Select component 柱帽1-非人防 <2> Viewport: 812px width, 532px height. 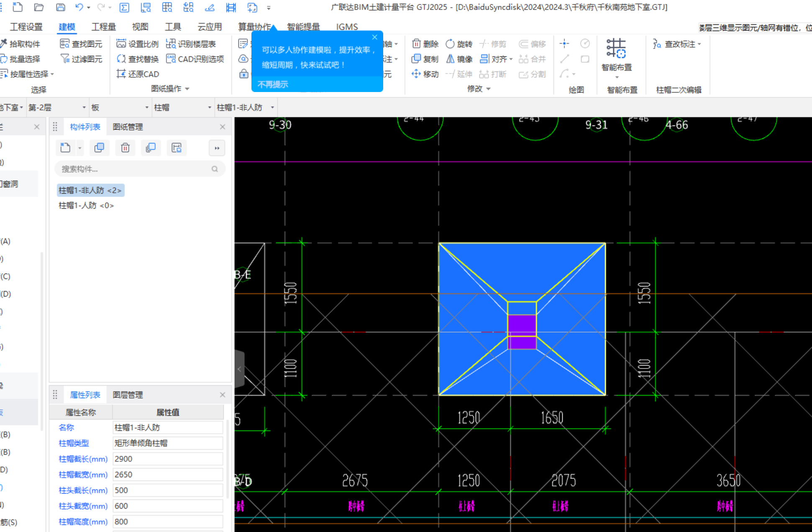coord(90,190)
